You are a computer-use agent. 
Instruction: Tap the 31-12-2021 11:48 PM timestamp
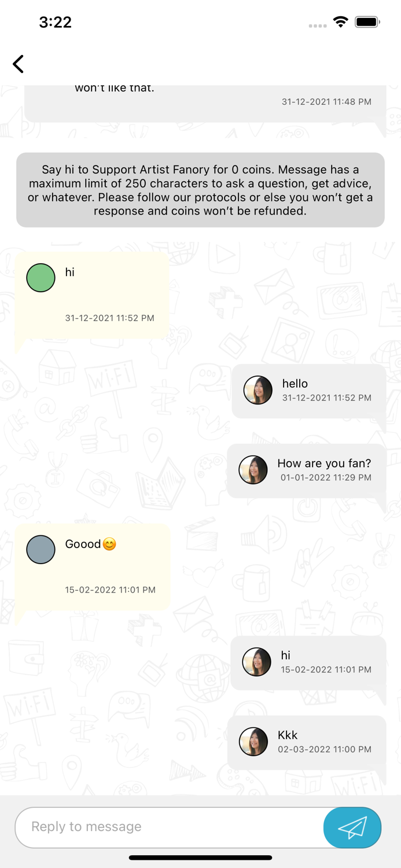pyautogui.click(x=326, y=102)
